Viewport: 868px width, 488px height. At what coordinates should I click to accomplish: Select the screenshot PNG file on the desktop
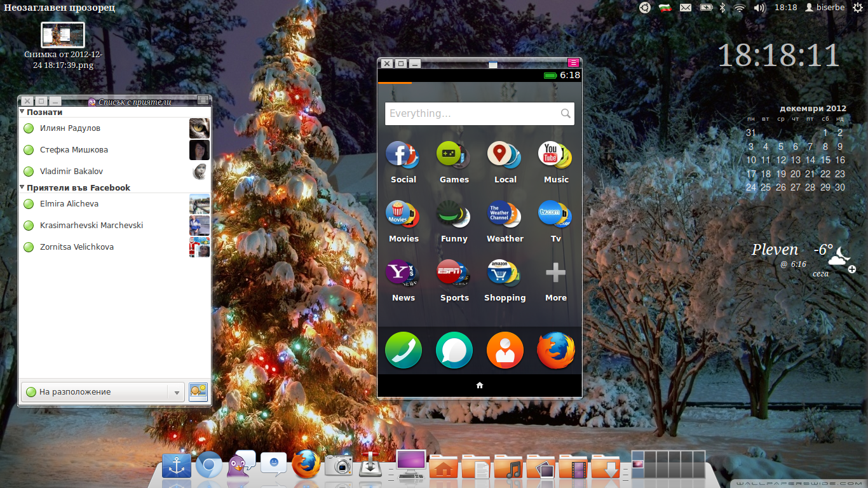pyautogui.click(x=63, y=46)
